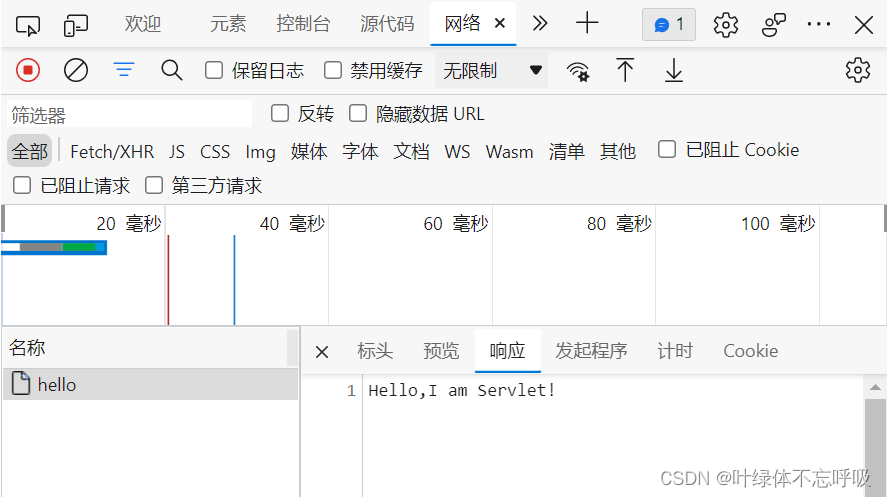The height and width of the screenshot is (497, 887).
Task: Export HAR file with down arrow
Action: (x=674, y=70)
